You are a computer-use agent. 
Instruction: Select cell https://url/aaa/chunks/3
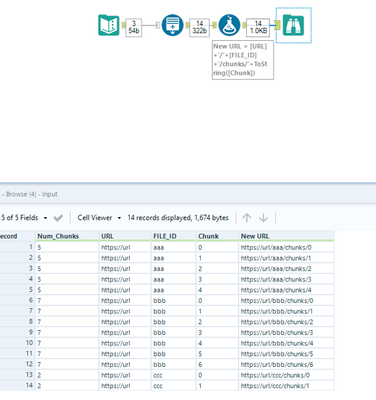coord(286,279)
